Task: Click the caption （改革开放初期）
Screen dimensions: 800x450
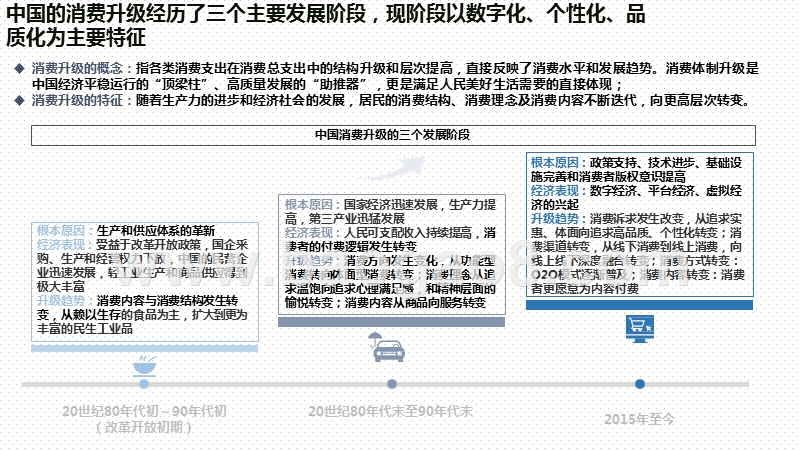Action: click(144, 427)
